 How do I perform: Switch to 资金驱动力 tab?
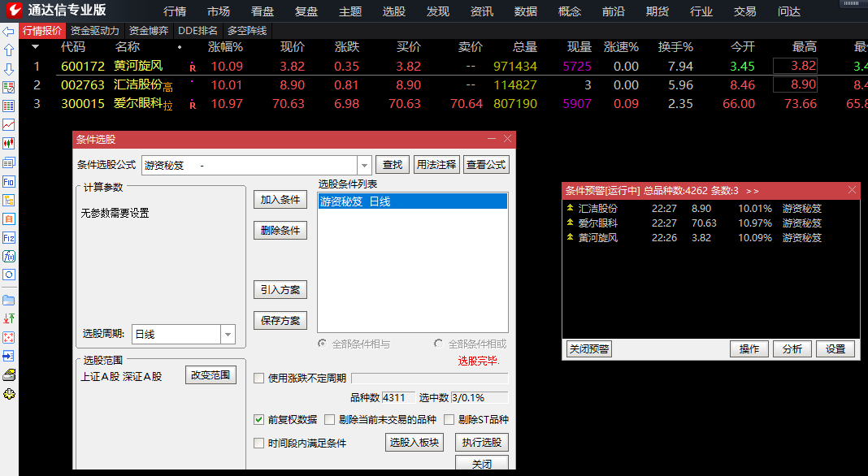tap(94, 31)
